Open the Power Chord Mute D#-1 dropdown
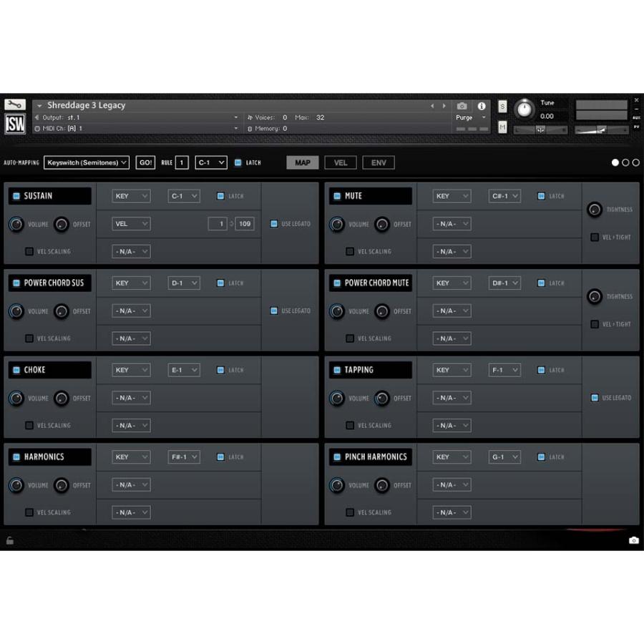This screenshot has width=644, height=644. [x=504, y=283]
